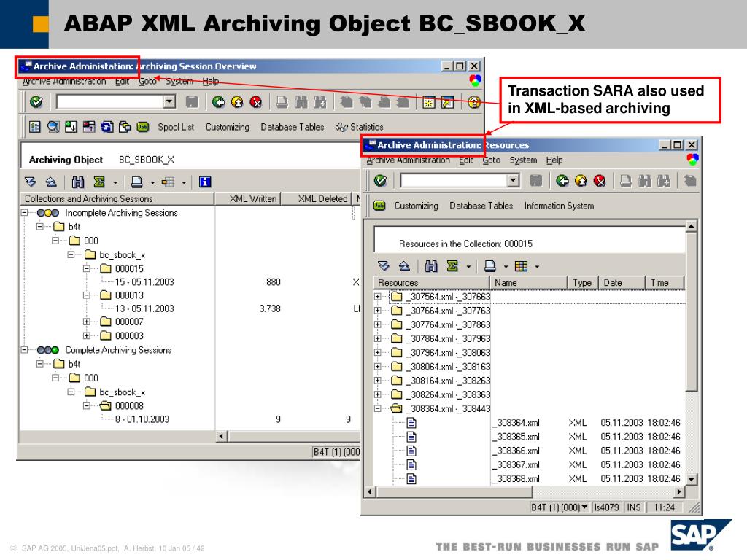Click XML Written column header

click(x=248, y=198)
